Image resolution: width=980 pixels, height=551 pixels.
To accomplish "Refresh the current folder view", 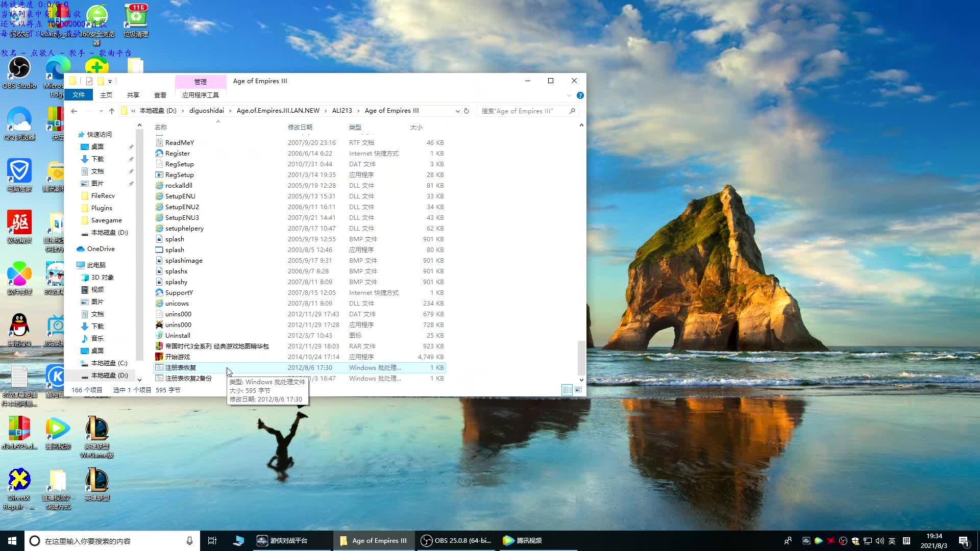I will [x=466, y=111].
